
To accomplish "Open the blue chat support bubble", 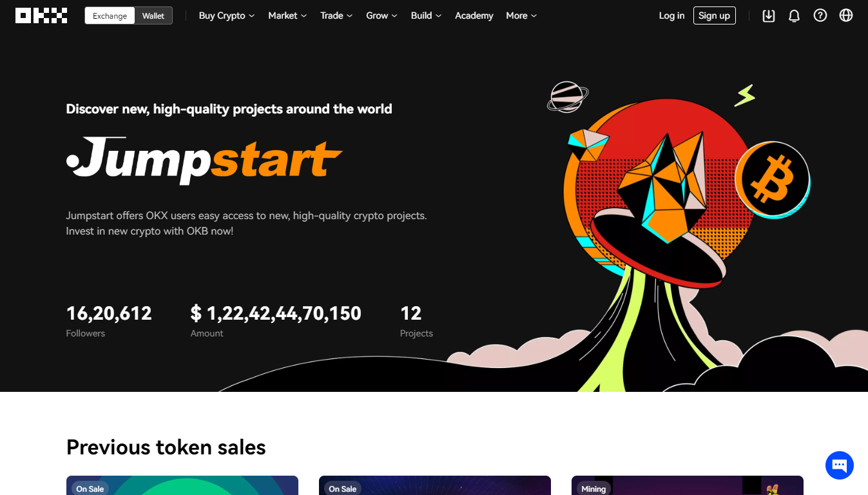I will point(840,465).
